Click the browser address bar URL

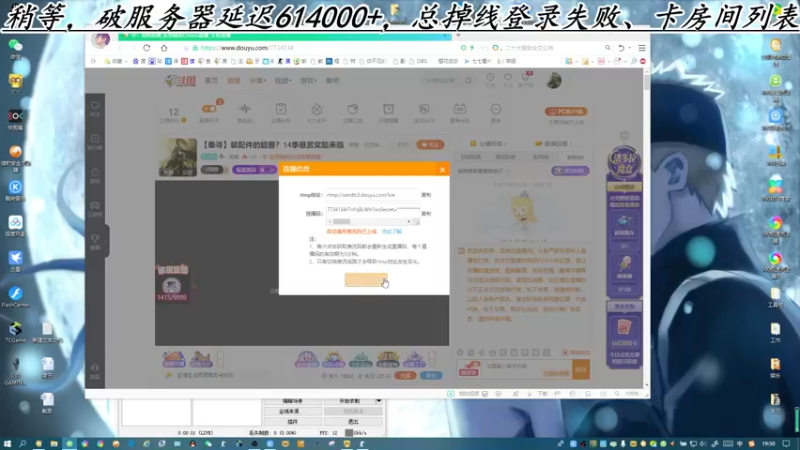tap(247, 48)
